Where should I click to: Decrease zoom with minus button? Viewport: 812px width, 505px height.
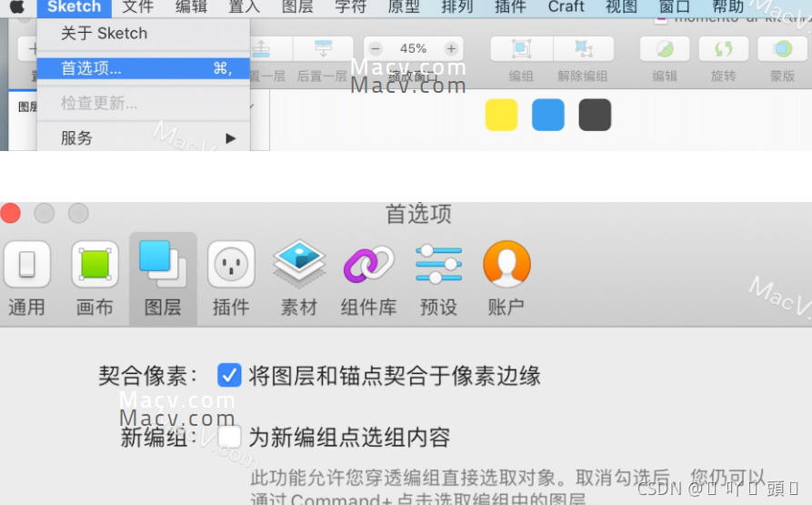[x=376, y=49]
